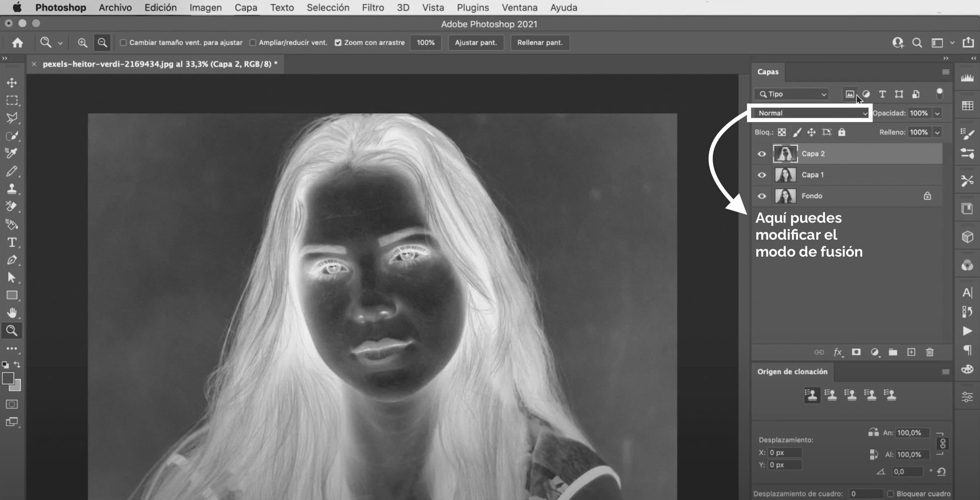Image resolution: width=980 pixels, height=500 pixels.
Task: Expand the Opacidad options
Action: tap(937, 113)
